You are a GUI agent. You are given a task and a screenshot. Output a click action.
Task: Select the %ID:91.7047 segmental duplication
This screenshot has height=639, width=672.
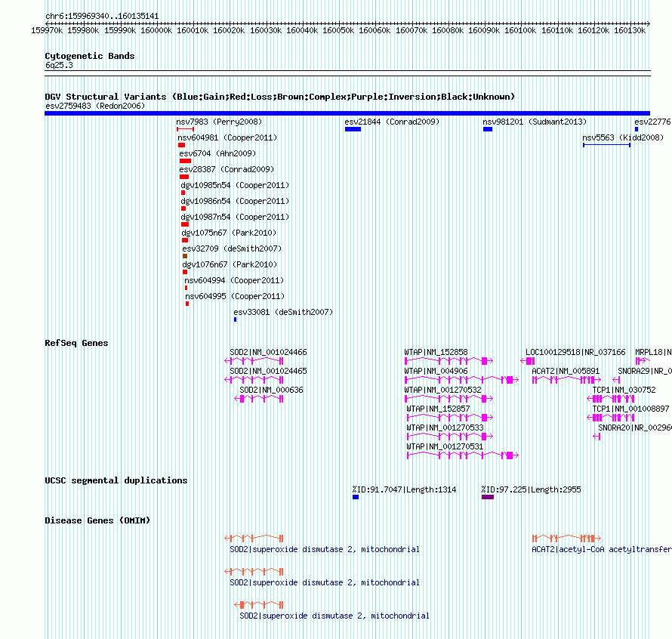[x=356, y=497]
